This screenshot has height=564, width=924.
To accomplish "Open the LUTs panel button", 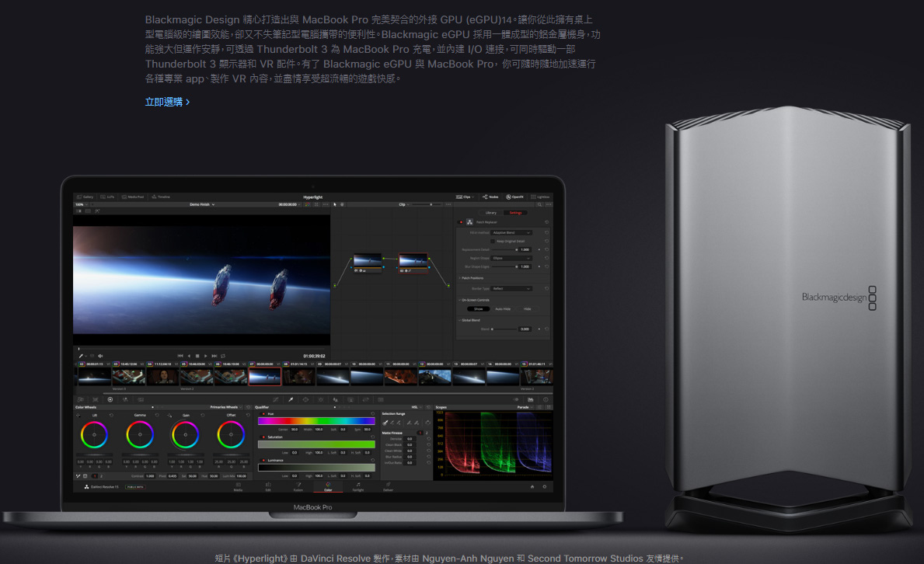I will click(x=107, y=197).
